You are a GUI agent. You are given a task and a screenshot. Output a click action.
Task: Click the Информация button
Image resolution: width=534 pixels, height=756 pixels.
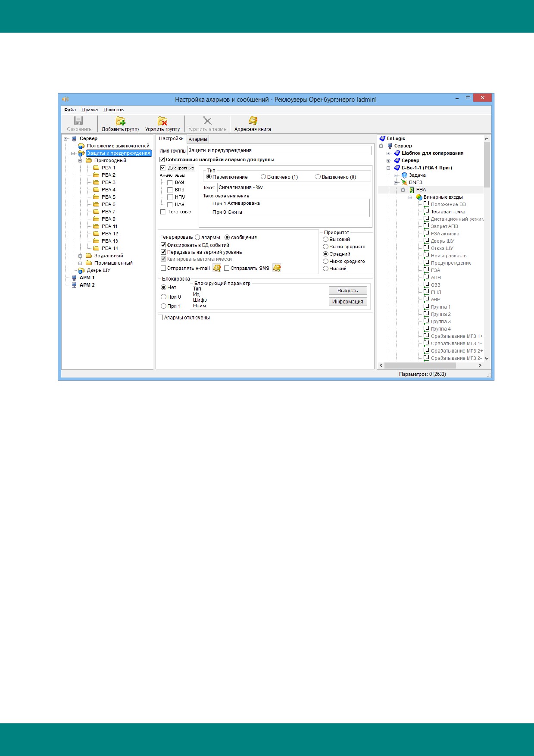[348, 302]
